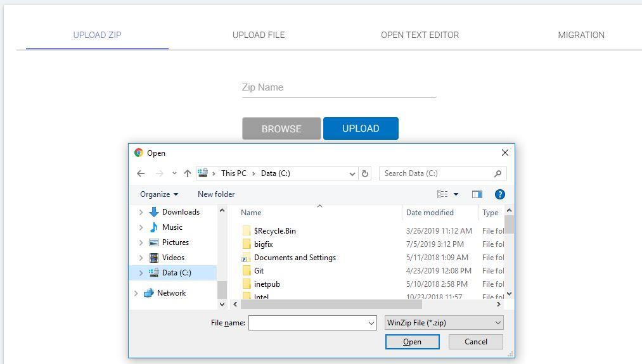Expand the Network tree node
Viewport: 642px width, 364px height.
click(x=136, y=293)
